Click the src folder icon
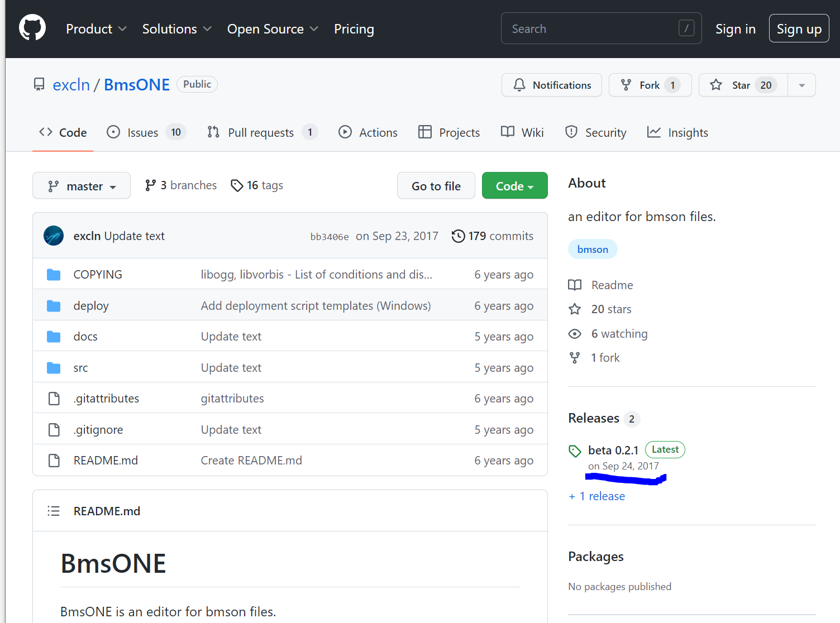 [54, 368]
